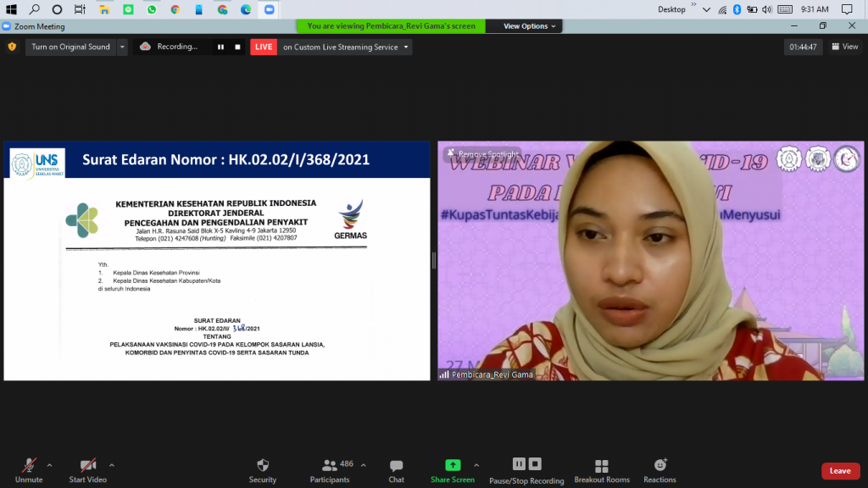
Task: Open the volume control in tray
Action: (x=766, y=9)
